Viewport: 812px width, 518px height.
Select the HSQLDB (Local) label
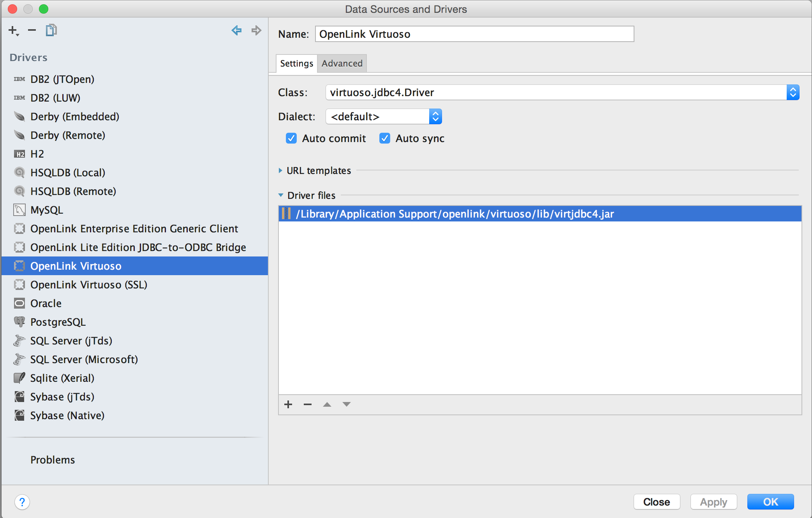[68, 172]
